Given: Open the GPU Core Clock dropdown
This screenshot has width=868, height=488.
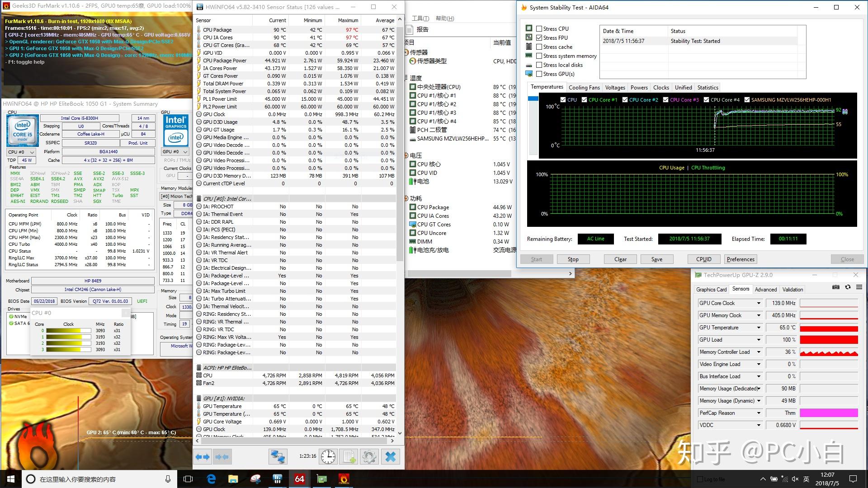Looking at the screenshot, I should (759, 303).
